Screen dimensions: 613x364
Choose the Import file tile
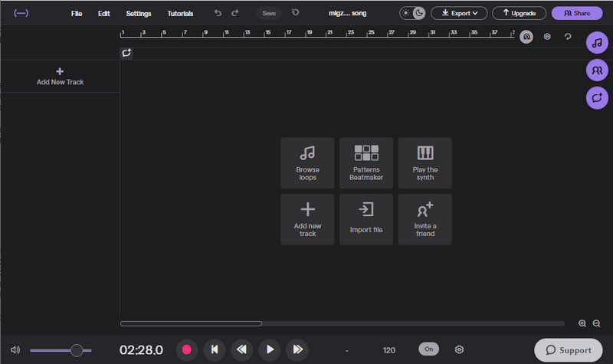366,219
